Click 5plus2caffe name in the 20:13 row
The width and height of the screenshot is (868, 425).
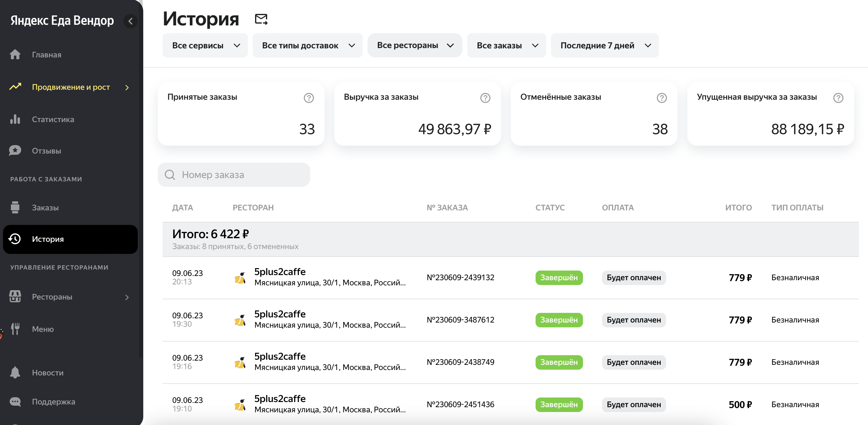point(280,272)
